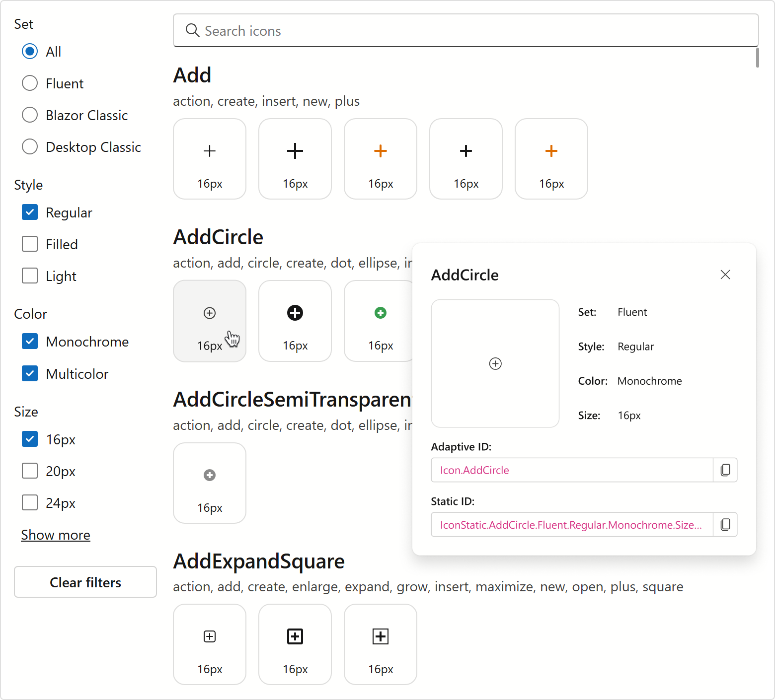Enable the Filled style checkbox

coord(30,244)
